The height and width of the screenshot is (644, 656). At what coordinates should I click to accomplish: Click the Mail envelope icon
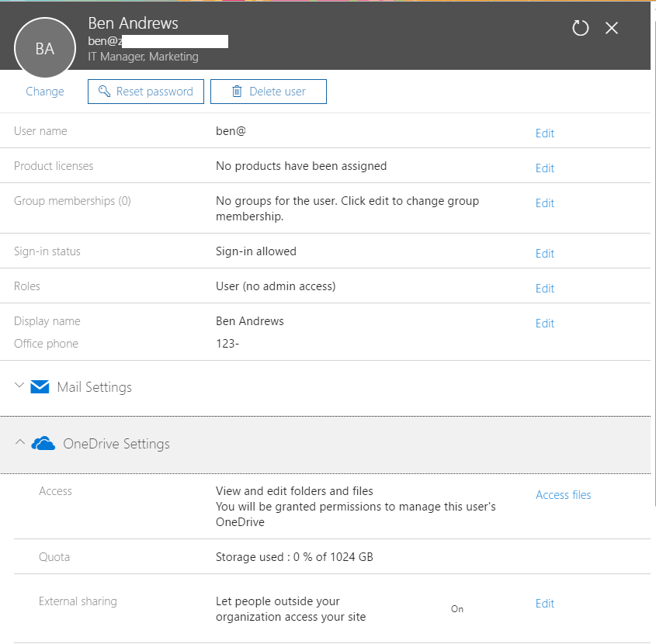[x=40, y=387]
